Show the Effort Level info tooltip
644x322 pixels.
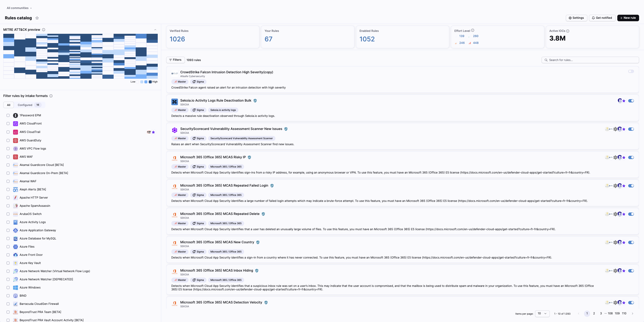473,31
